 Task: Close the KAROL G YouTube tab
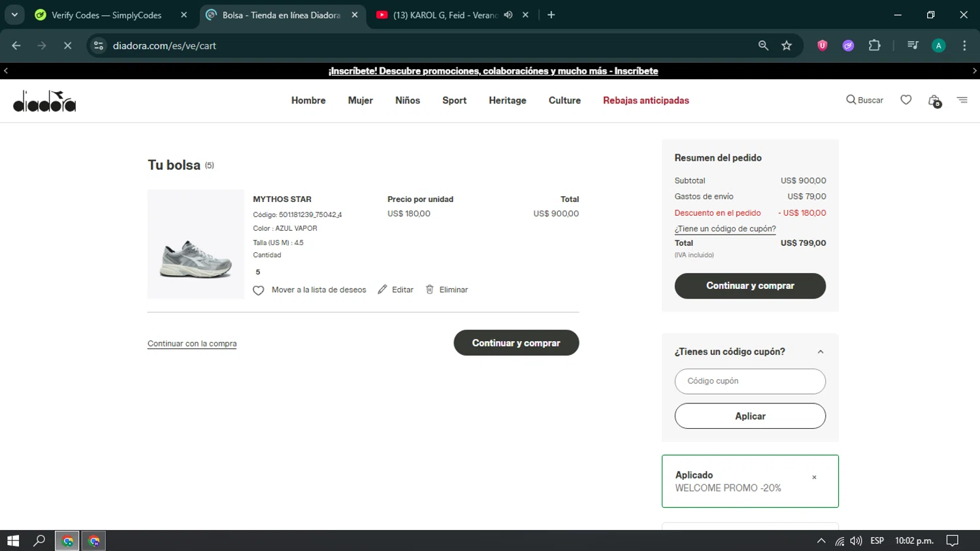point(525,15)
